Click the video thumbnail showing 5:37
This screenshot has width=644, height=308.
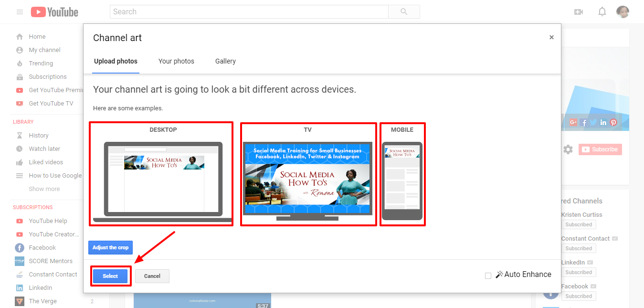[x=202, y=300]
